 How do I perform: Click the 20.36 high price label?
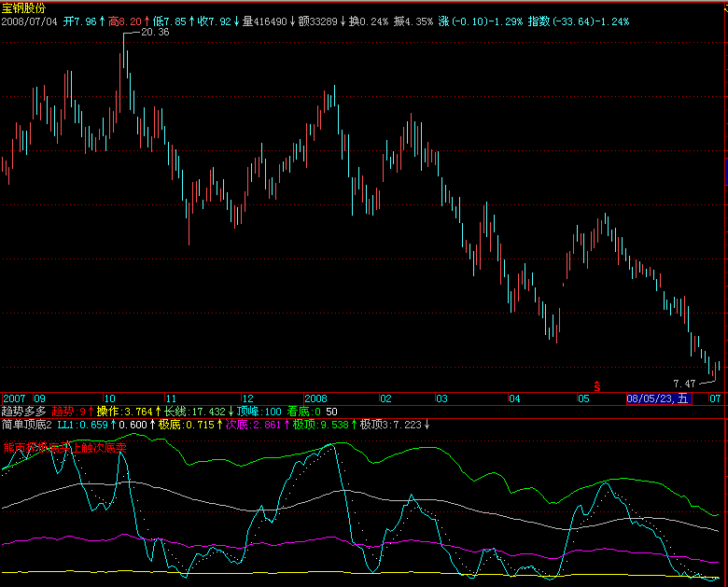tap(153, 33)
